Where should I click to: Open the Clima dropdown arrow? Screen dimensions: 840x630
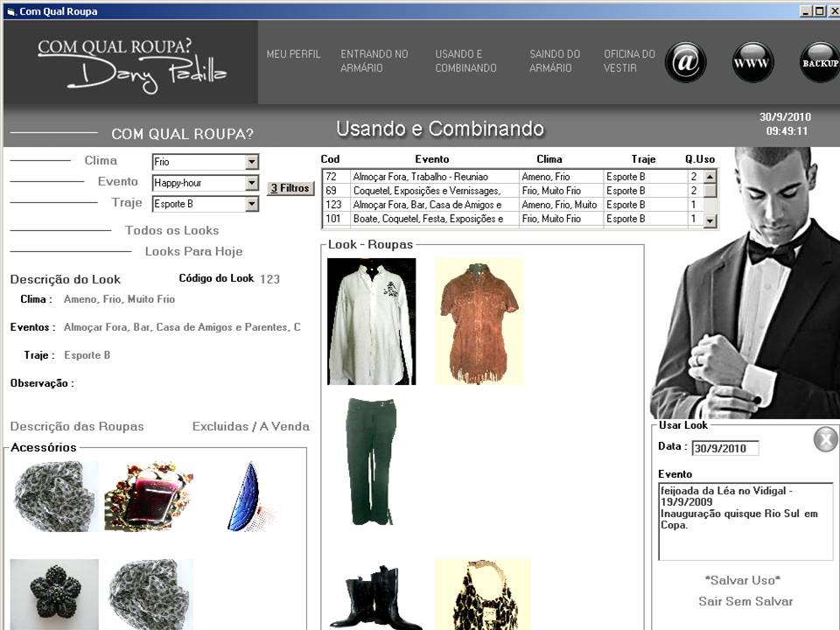coord(251,161)
